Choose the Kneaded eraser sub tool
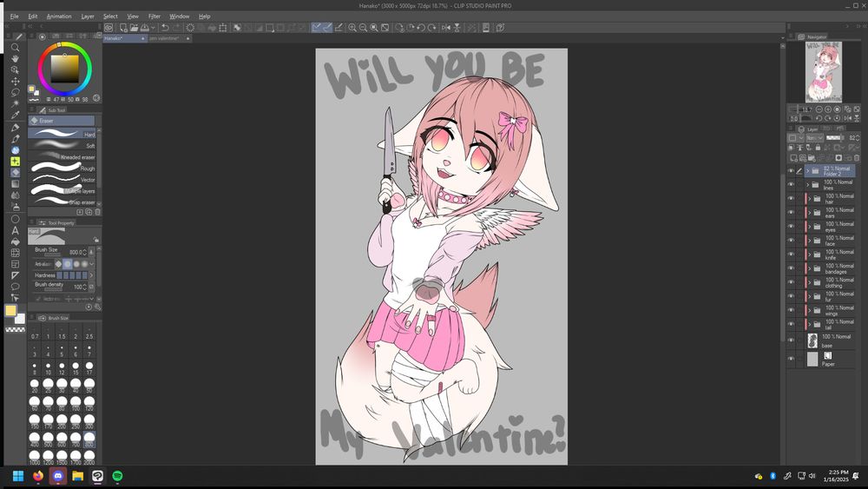This screenshot has height=489, width=868. click(x=62, y=156)
